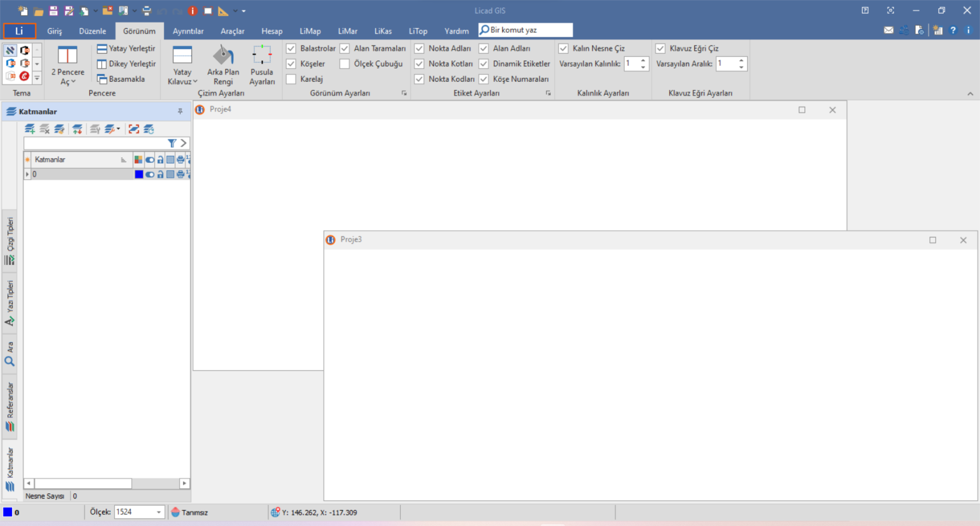Click layer 0 lock icon
Image resolution: width=980 pixels, height=526 pixels.
[x=160, y=174]
